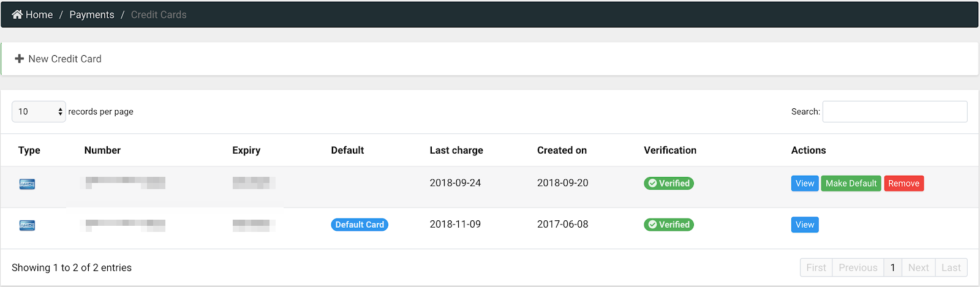Click the Verified badge in first row

[x=668, y=184]
